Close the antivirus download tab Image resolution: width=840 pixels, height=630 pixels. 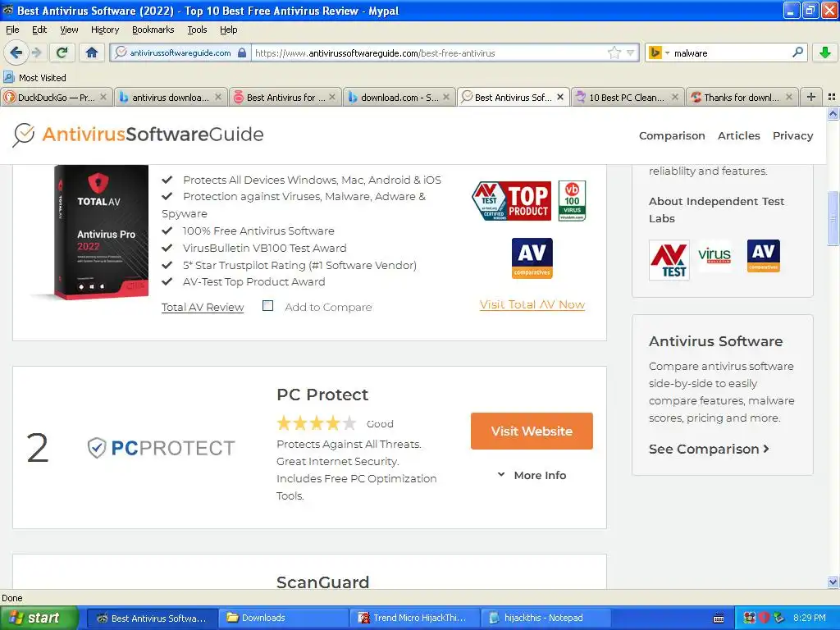coord(218,97)
